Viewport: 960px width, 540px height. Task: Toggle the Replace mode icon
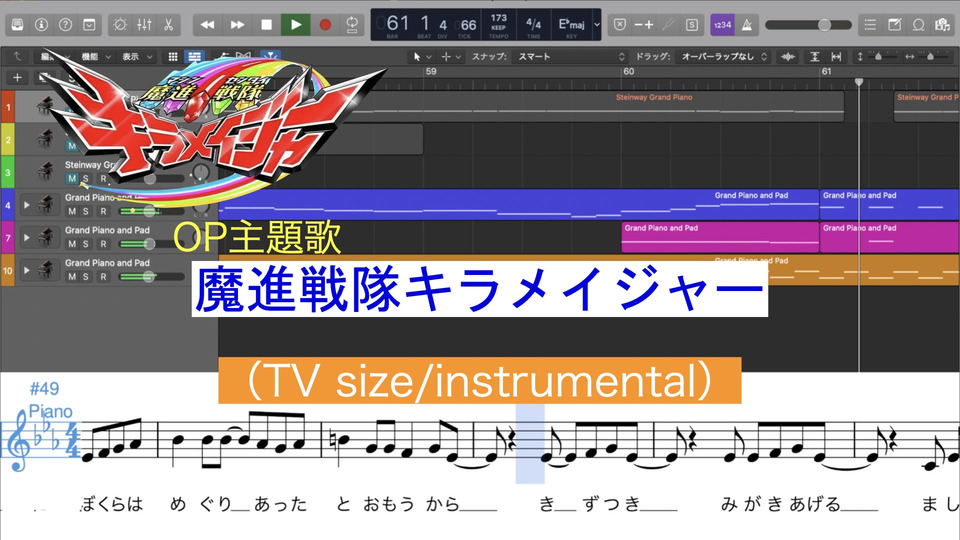coord(620,24)
